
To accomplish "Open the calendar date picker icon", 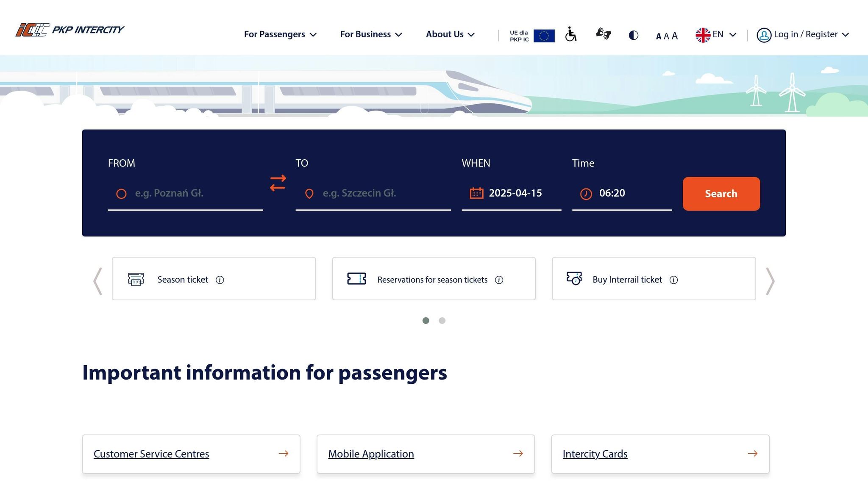I will coord(476,193).
